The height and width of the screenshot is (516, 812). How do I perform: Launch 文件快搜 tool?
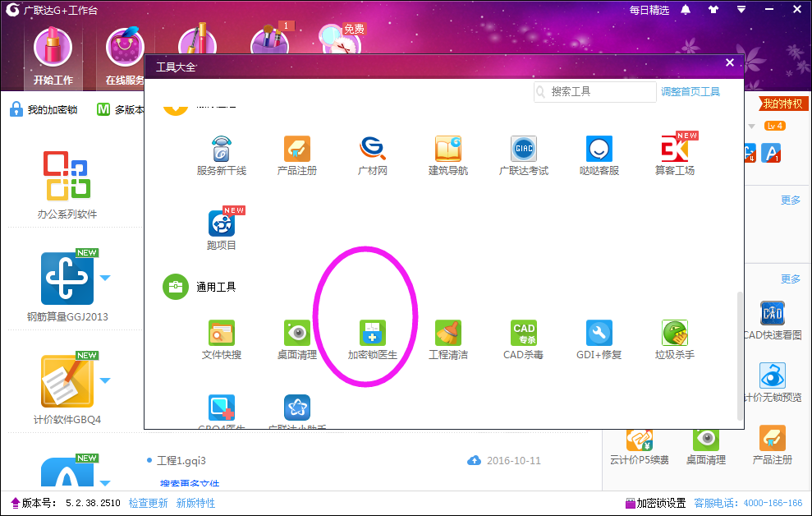pyautogui.click(x=222, y=340)
